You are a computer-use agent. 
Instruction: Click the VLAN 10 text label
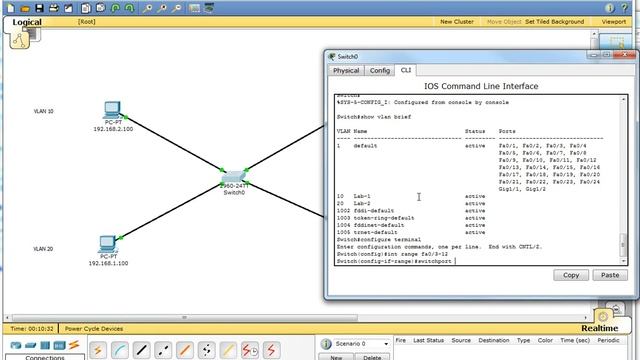(43, 111)
